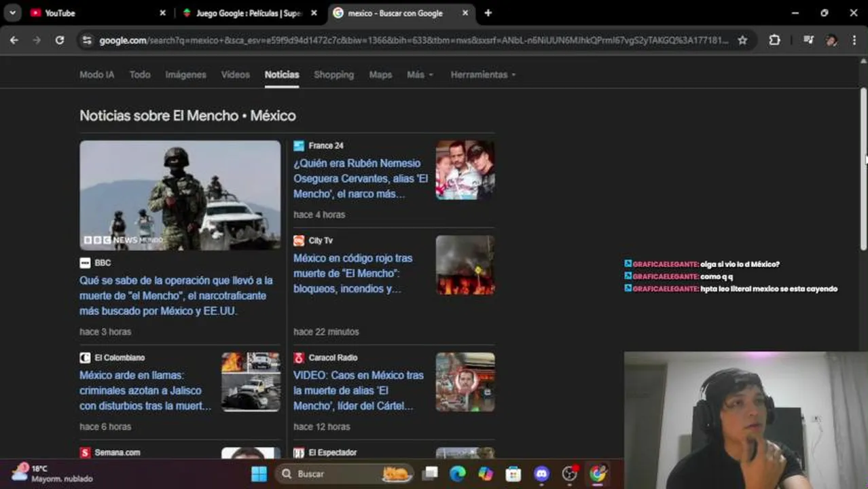Open OBS Studio from the taskbar

(569, 473)
